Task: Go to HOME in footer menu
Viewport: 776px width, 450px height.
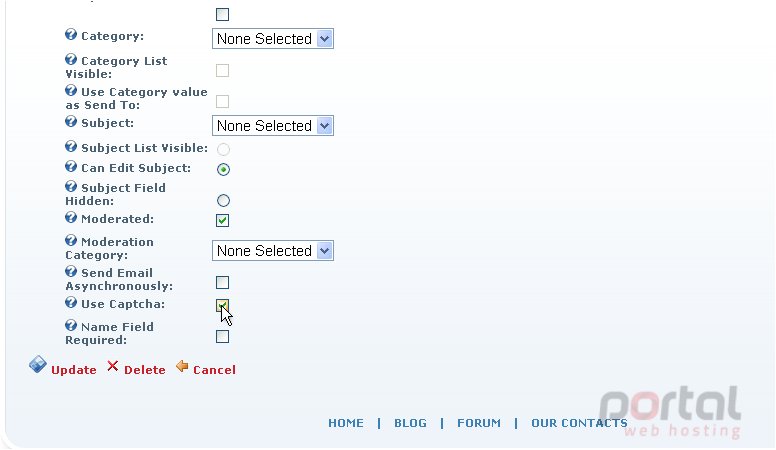Action: (346, 423)
